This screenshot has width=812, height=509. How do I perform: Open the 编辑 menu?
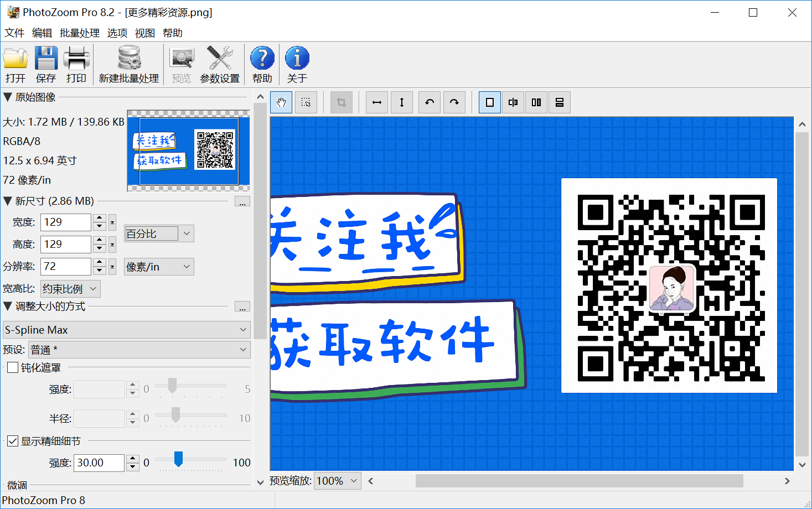pos(42,33)
